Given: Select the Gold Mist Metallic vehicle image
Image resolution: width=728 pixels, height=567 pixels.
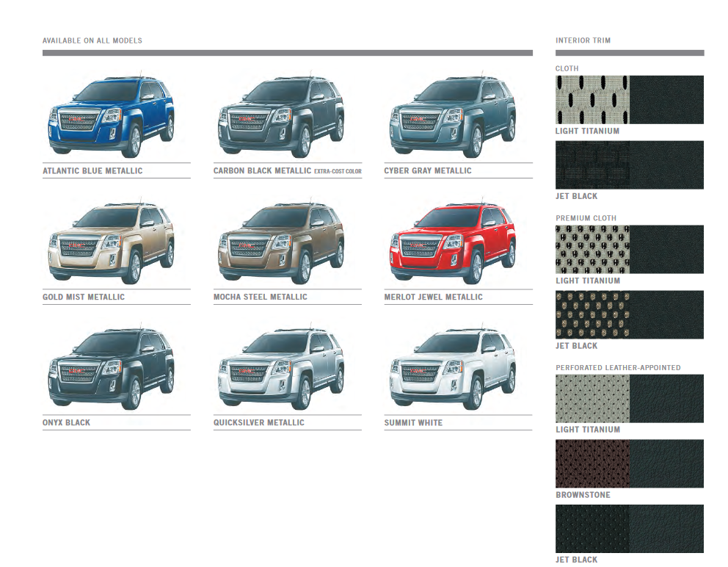Looking at the screenshot, I should tap(112, 242).
